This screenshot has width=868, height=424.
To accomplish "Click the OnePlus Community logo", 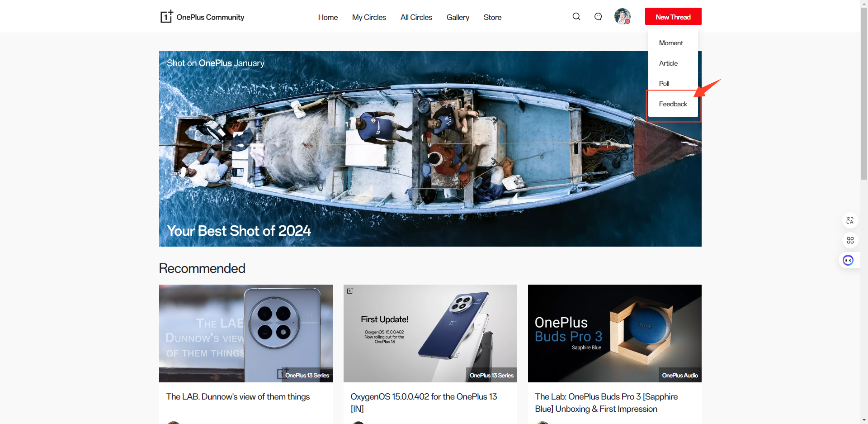I will click(202, 17).
